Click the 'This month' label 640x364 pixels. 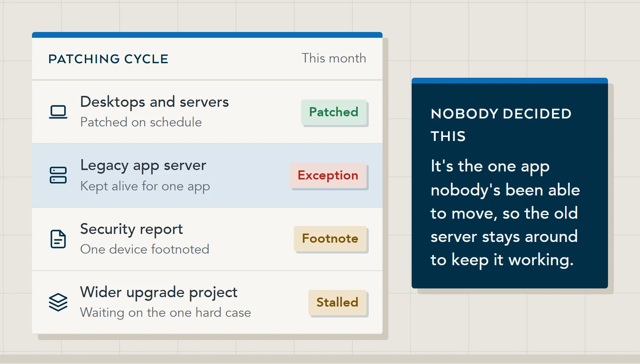pos(334,58)
